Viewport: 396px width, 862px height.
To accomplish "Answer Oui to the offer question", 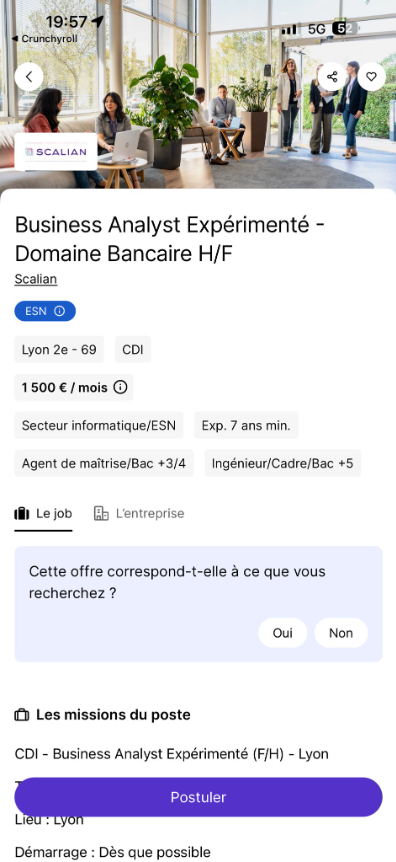I will pos(283,633).
